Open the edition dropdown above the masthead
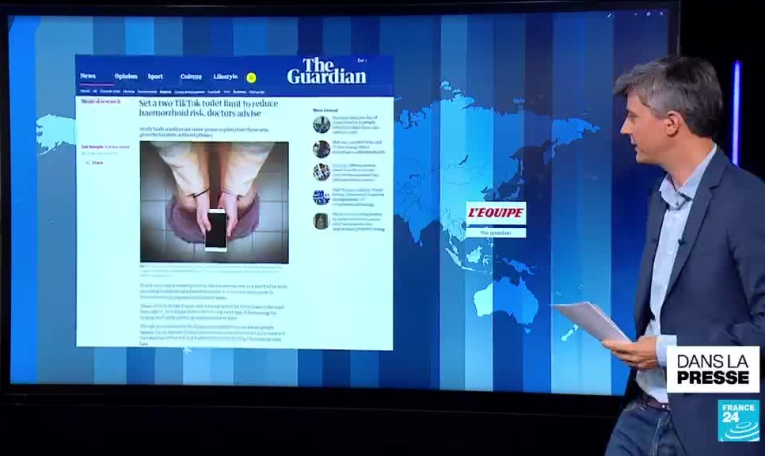This screenshot has height=456, width=765. [x=362, y=60]
